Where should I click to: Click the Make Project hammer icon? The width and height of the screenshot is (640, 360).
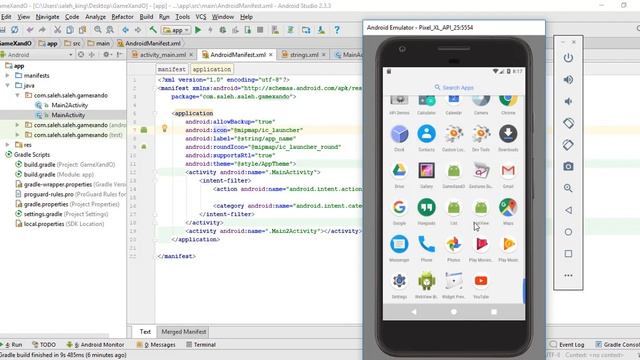153,30
